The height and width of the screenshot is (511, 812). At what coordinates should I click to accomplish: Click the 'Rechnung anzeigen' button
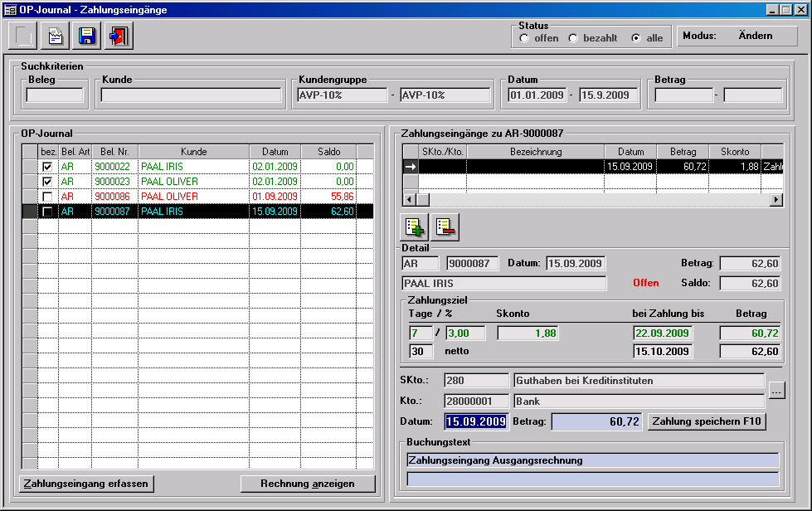(x=308, y=484)
